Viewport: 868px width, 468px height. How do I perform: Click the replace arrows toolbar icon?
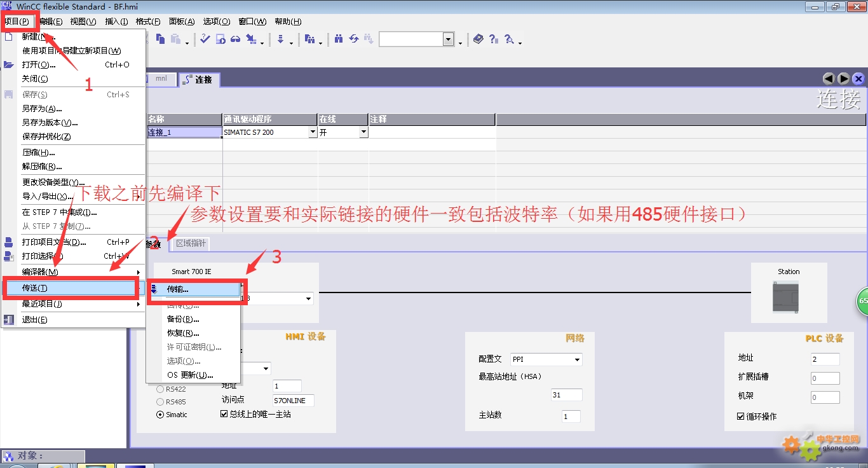354,39
